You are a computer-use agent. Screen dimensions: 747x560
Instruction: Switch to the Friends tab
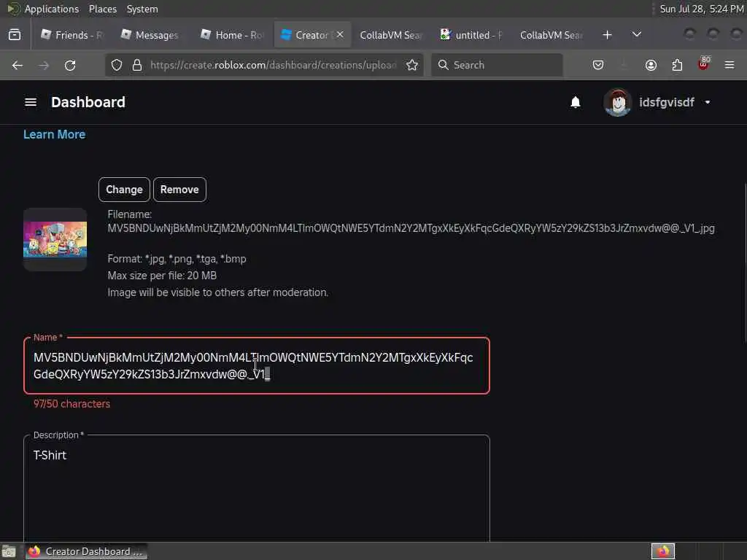point(71,35)
